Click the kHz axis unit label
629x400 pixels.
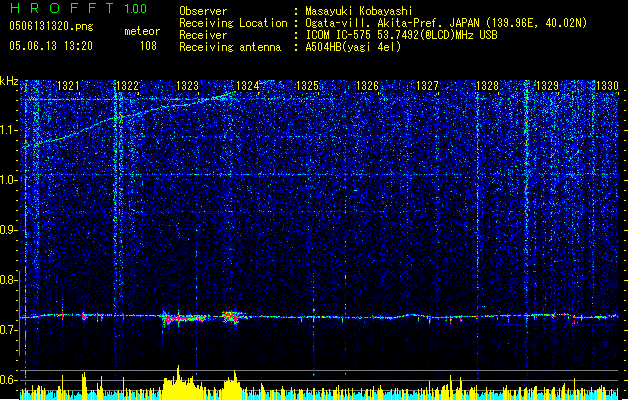(9, 81)
